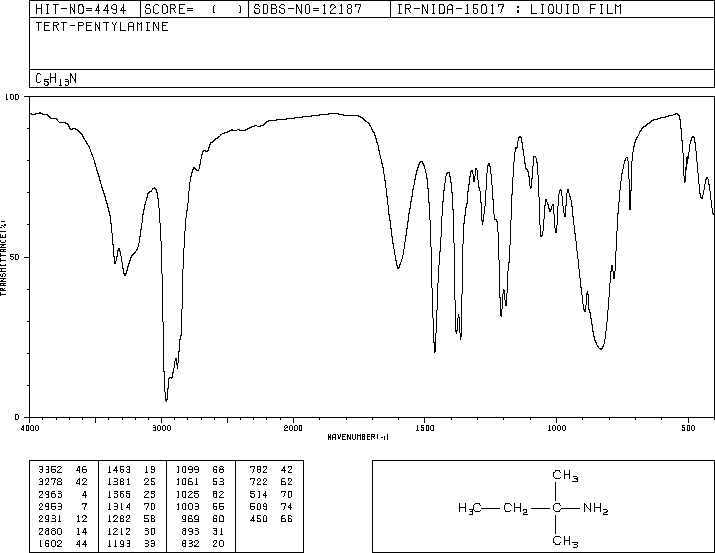Screen dimensions: 715x553
Task: Click the NH2 group in the structure
Action: (x=596, y=508)
